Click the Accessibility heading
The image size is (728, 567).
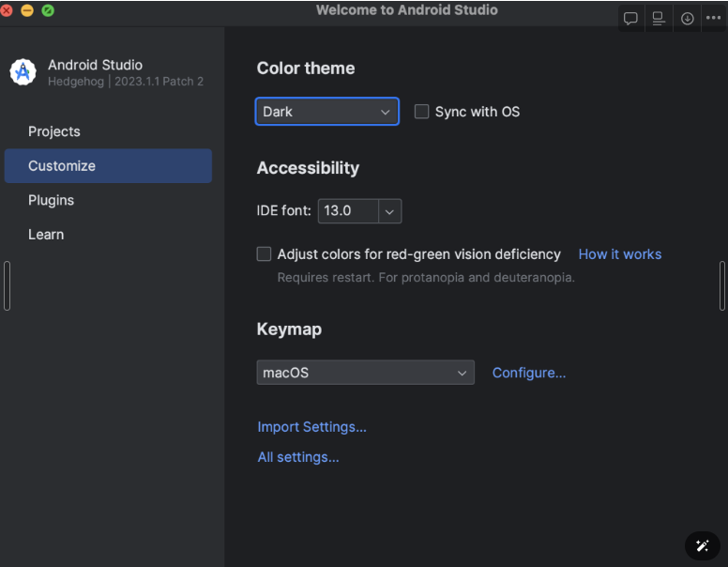point(308,168)
